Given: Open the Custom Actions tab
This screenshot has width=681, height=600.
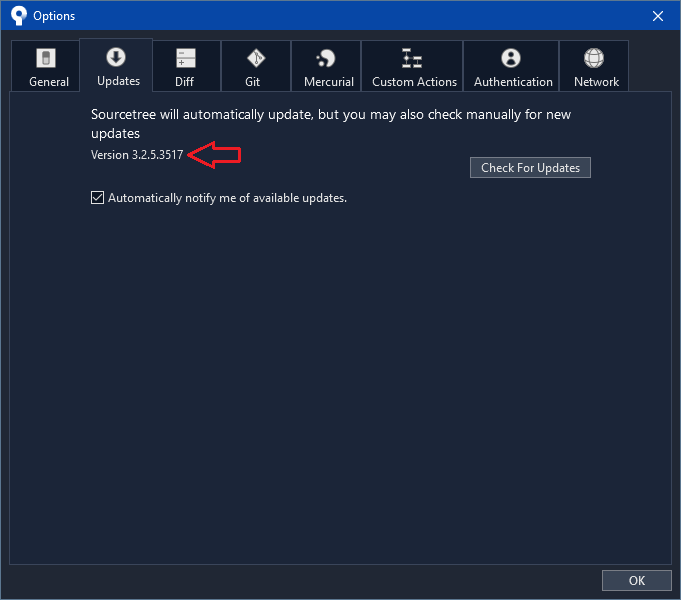Looking at the screenshot, I should (x=412, y=66).
